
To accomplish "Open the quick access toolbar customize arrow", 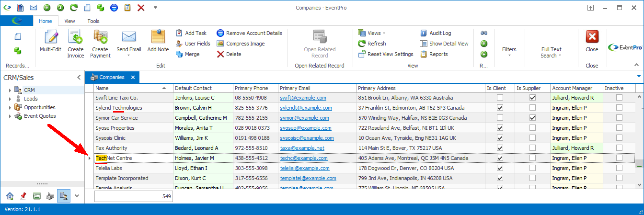I will point(155,8).
